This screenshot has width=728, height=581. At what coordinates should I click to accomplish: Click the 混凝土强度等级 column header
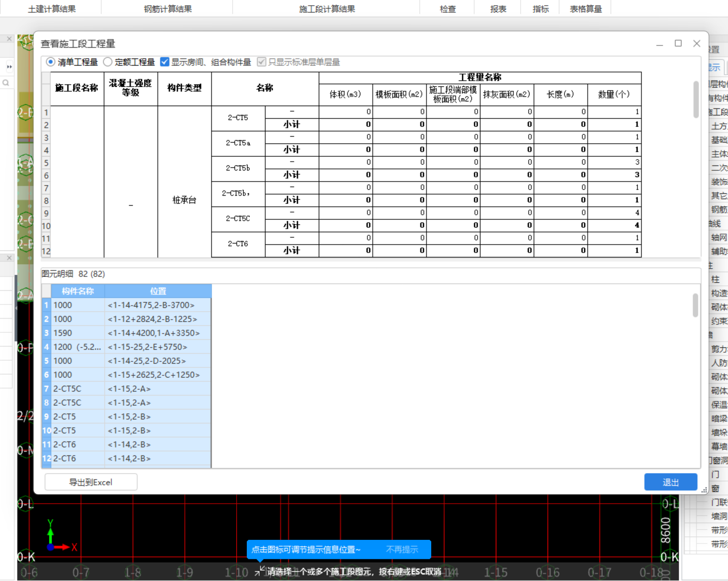coord(130,88)
